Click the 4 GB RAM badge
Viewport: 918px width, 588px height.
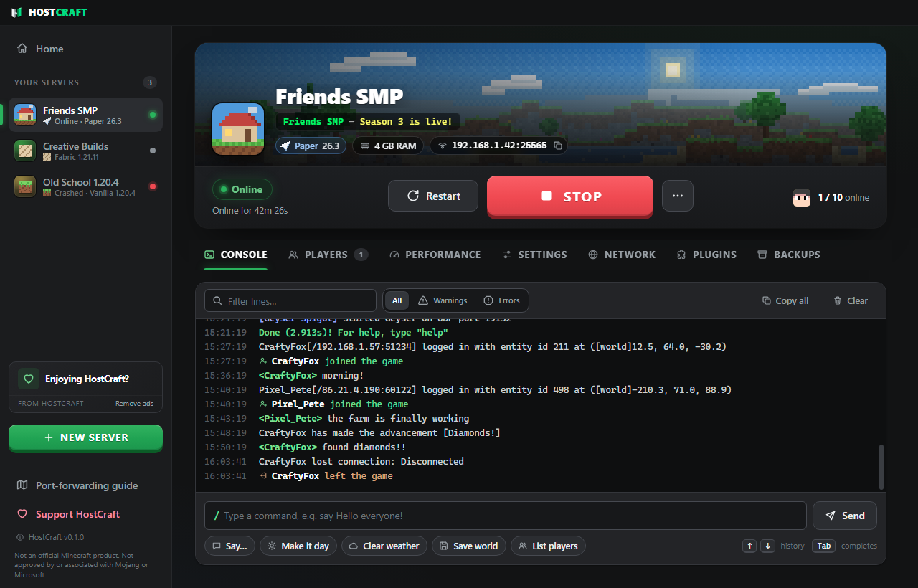coord(388,146)
